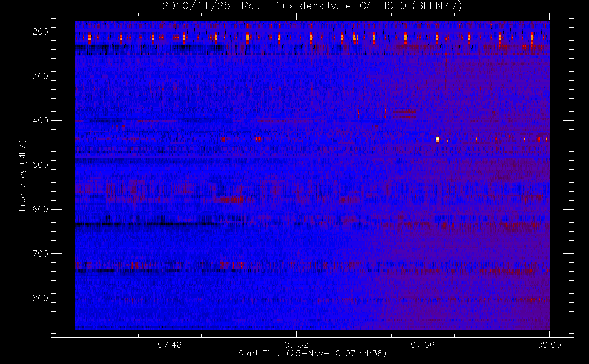This screenshot has width=589, height=364.
Task: Select the 700 frequency tick label
Action: (40, 254)
